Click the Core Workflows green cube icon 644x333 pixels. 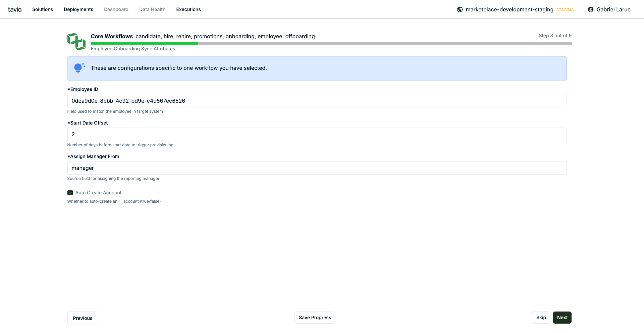[76, 42]
